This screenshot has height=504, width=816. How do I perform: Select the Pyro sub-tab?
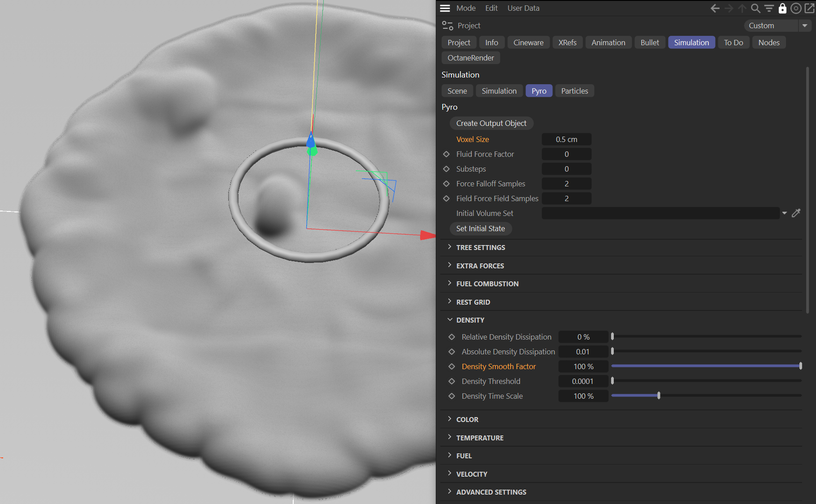point(539,91)
